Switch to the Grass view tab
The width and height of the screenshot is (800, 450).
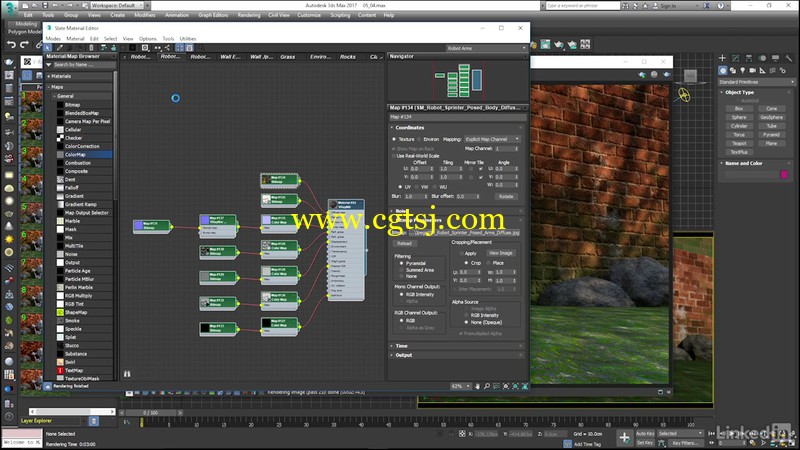click(287, 57)
